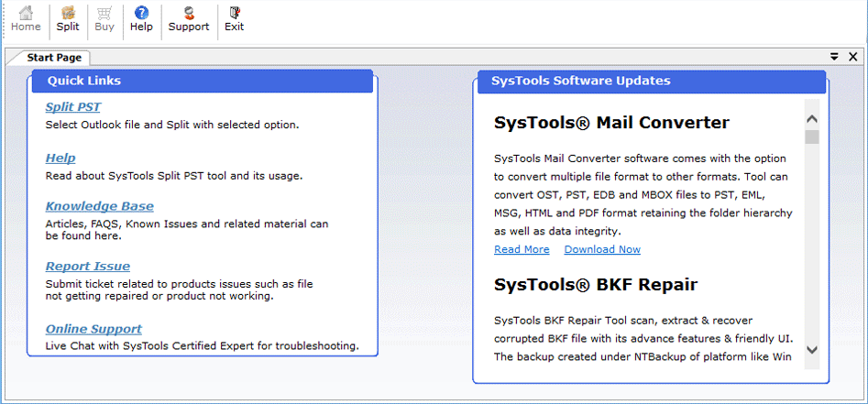Click the updates panel scrollbar thumb
The width and height of the screenshot is (868, 404).
[812, 137]
